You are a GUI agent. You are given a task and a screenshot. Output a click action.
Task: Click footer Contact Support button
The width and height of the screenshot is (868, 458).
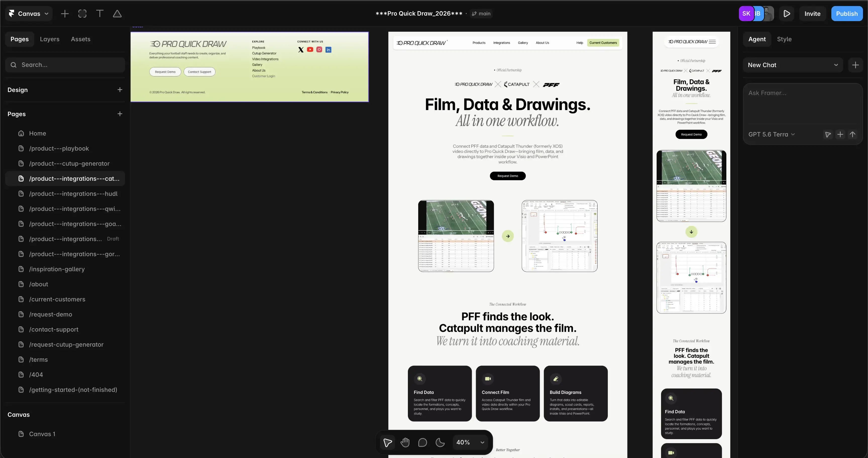(x=199, y=72)
